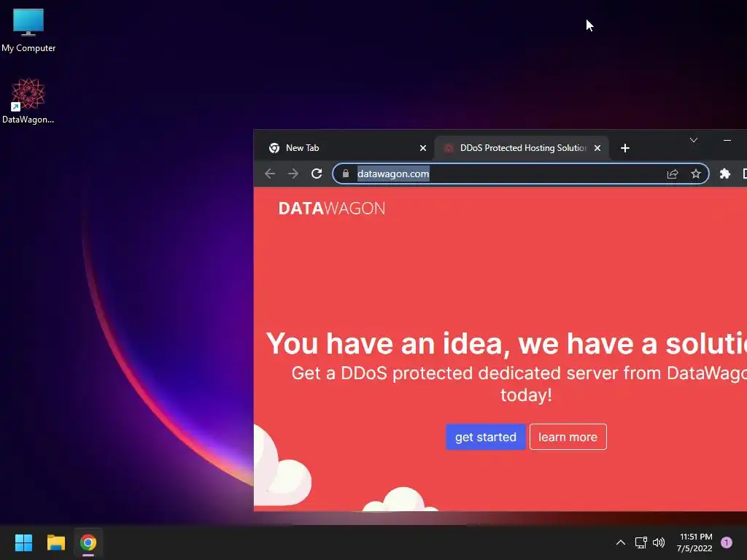Viewport: 747px width, 560px height.
Task: Open the notification center badge
Action: click(x=727, y=542)
